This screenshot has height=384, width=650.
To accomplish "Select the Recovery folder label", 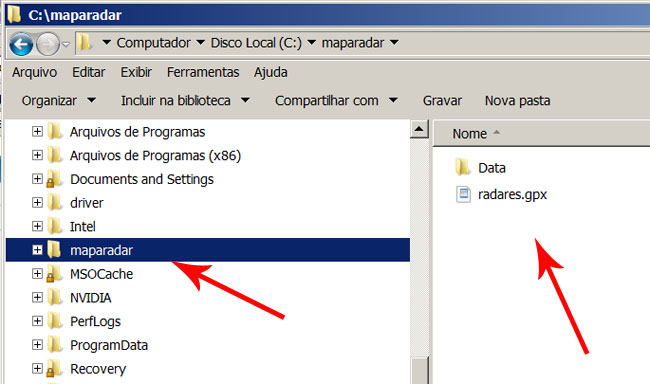I will pos(98,369).
